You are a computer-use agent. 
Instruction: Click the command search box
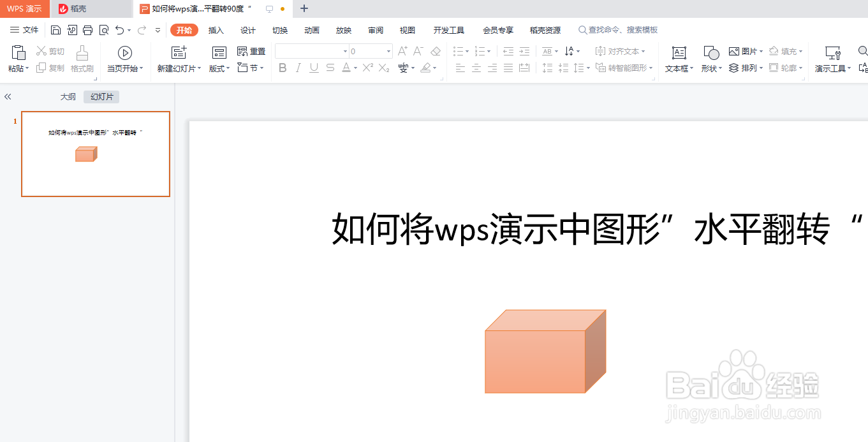tap(617, 30)
